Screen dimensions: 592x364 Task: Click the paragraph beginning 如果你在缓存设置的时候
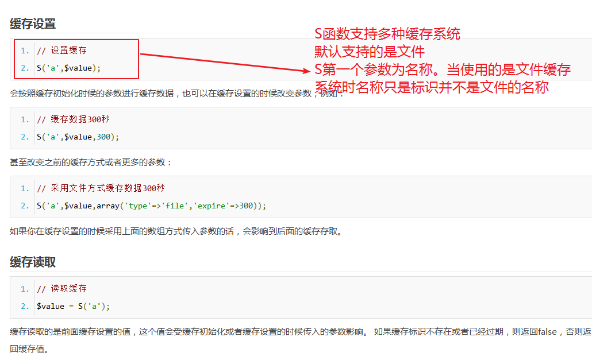[x=176, y=232]
